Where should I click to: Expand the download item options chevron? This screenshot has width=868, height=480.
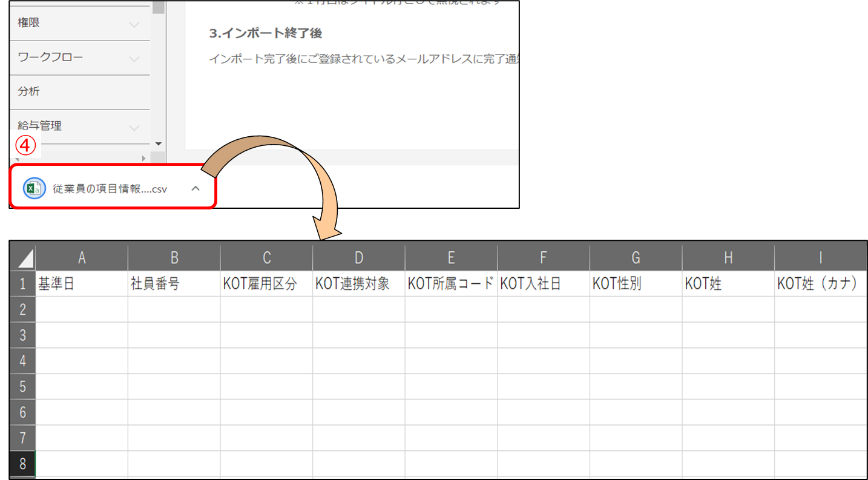click(x=196, y=189)
